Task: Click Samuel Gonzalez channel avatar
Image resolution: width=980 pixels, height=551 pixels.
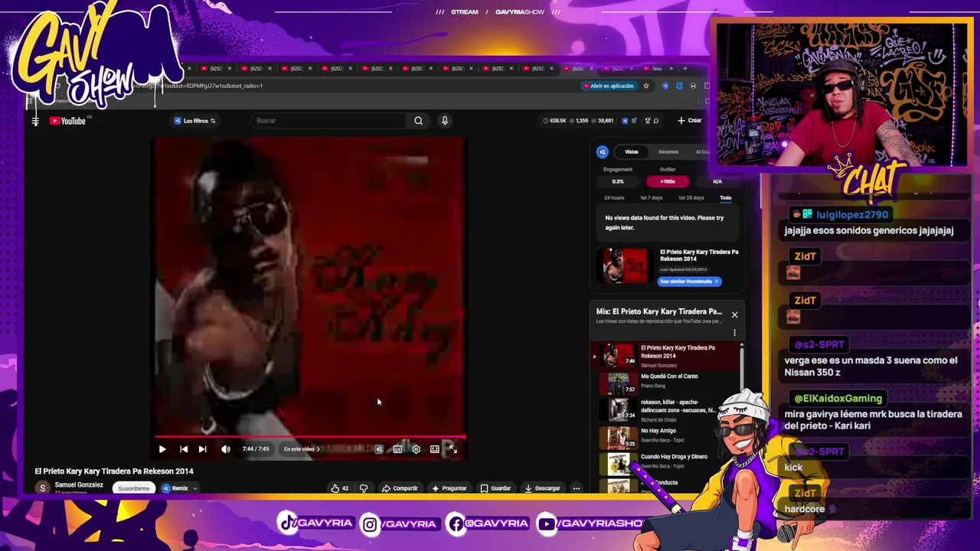Action: click(x=43, y=487)
